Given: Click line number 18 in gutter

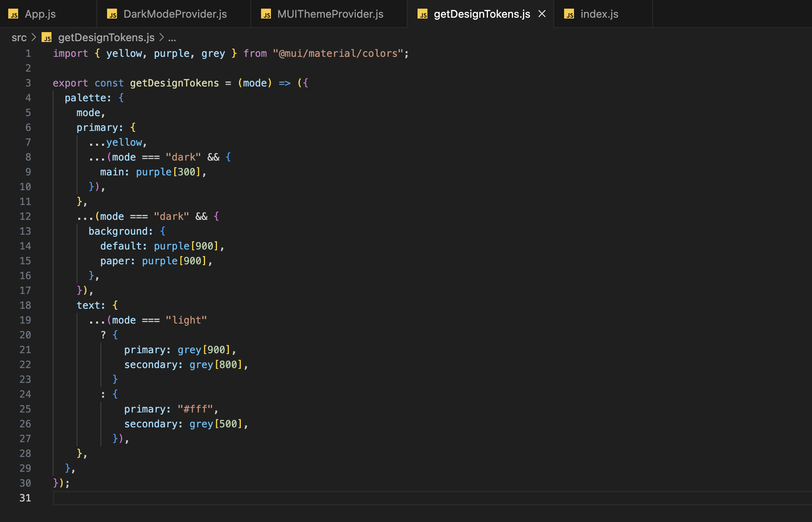Looking at the screenshot, I should click(x=25, y=305).
